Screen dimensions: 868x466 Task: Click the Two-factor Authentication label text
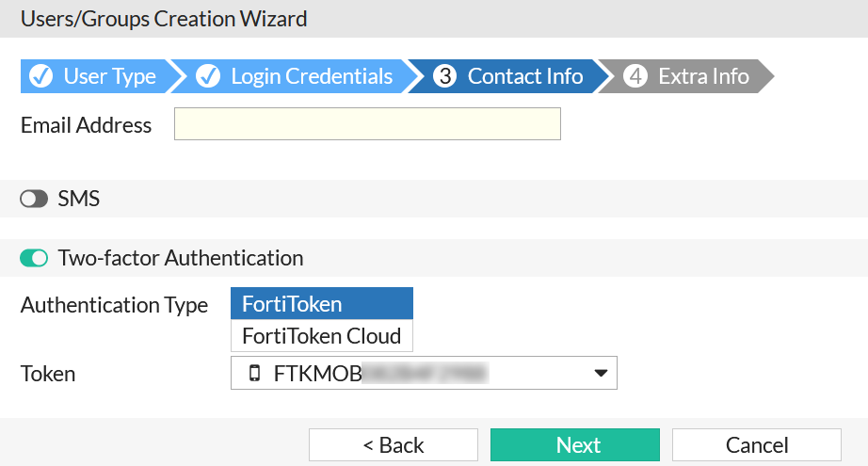[181, 258]
